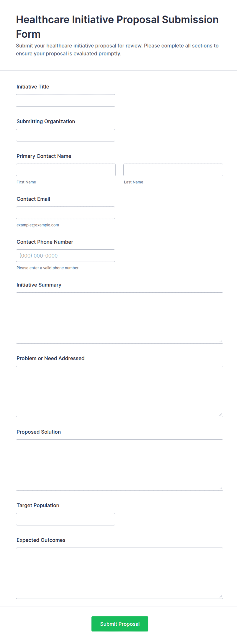Focus the Proposed Solution text area
The image size is (237, 644).
pyautogui.click(x=120, y=465)
